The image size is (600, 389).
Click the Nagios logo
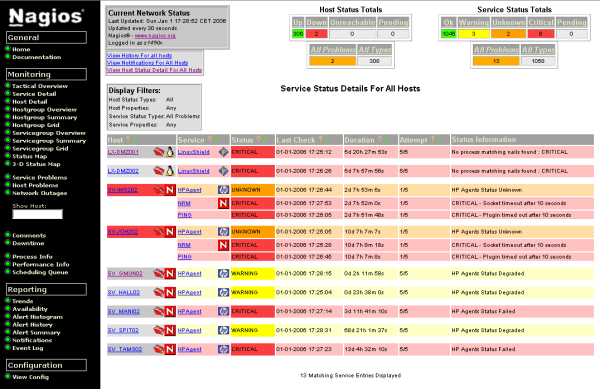click(x=46, y=16)
